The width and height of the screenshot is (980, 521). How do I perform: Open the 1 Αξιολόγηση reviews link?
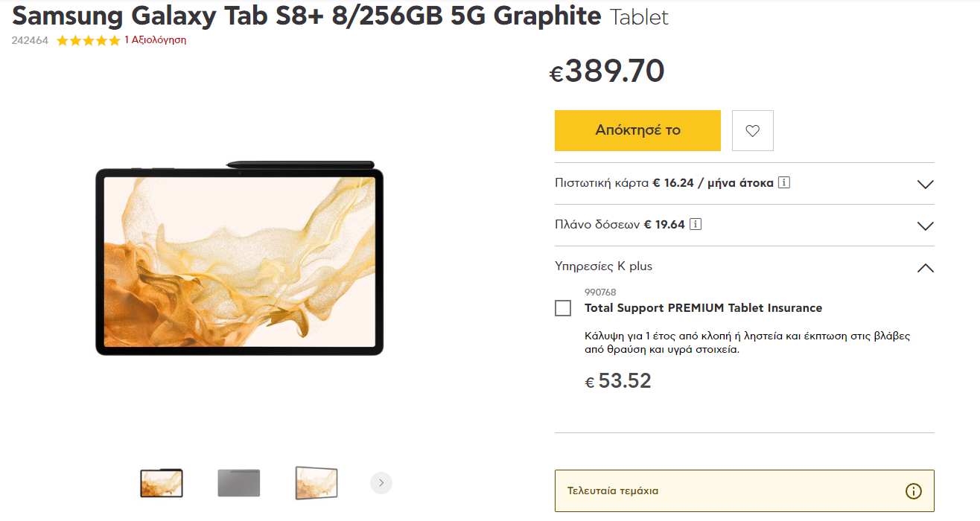click(x=155, y=40)
